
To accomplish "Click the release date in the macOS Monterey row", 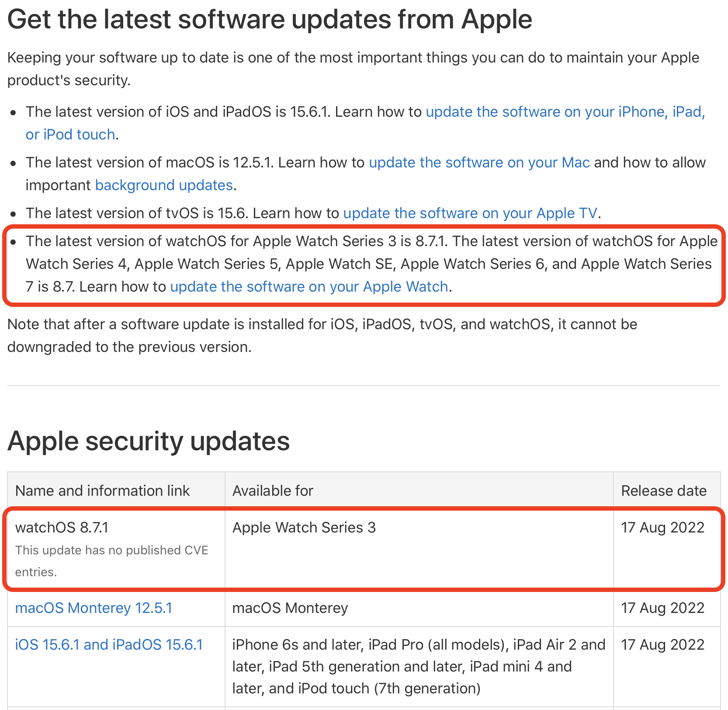I will (662, 608).
